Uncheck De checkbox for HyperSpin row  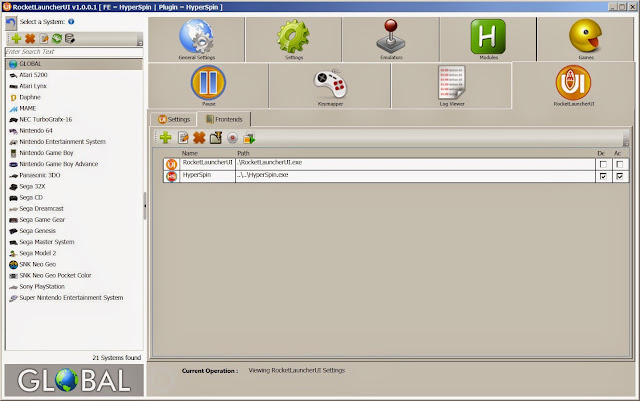point(603,176)
